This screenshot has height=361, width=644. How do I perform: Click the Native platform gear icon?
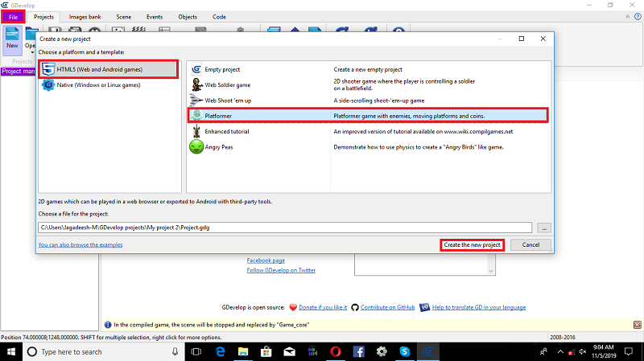coord(48,85)
